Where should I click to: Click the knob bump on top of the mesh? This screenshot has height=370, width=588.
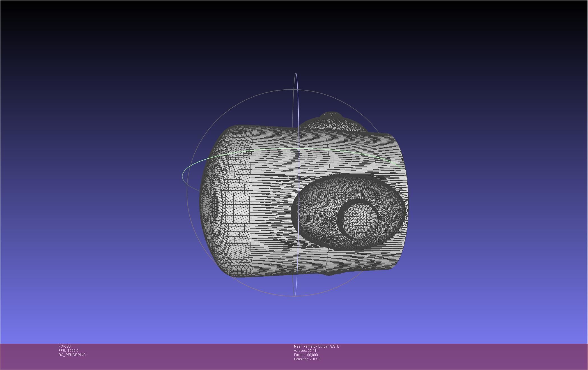tap(332, 115)
